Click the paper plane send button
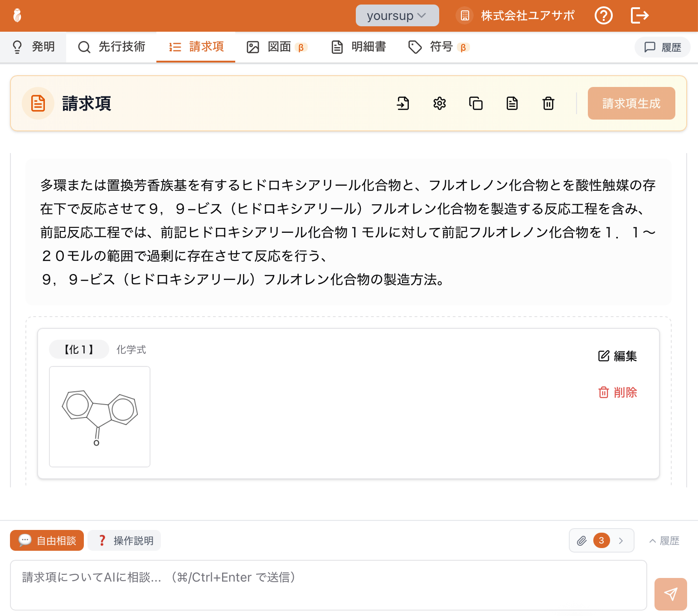The width and height of the screenshot is (698, 616). click(671, 594)
